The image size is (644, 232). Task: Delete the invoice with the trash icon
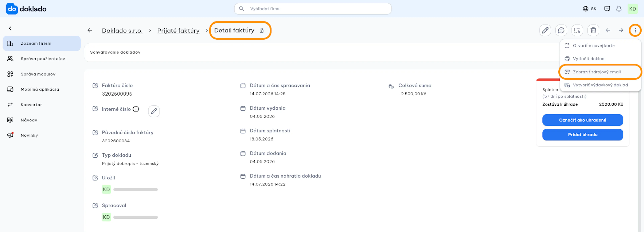pyautogui.click(x=593, y=31)
